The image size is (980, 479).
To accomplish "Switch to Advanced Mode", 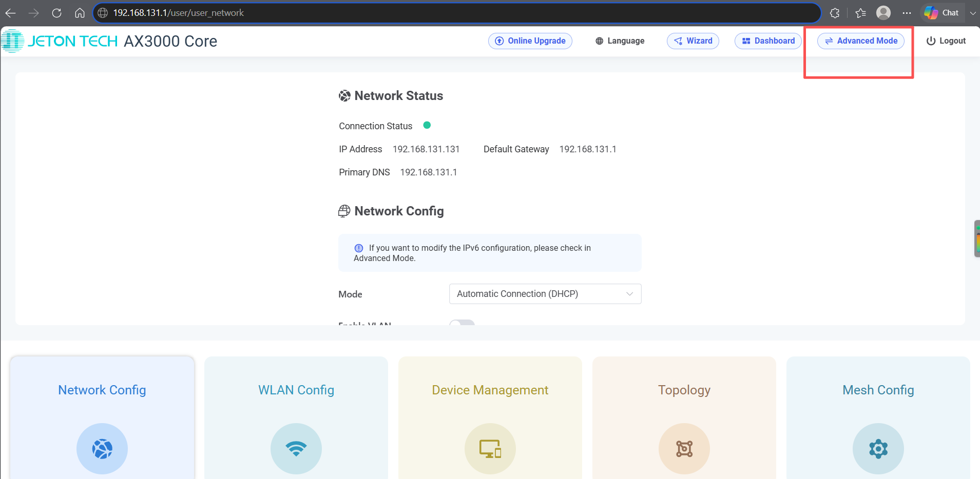I will [861, 41].
